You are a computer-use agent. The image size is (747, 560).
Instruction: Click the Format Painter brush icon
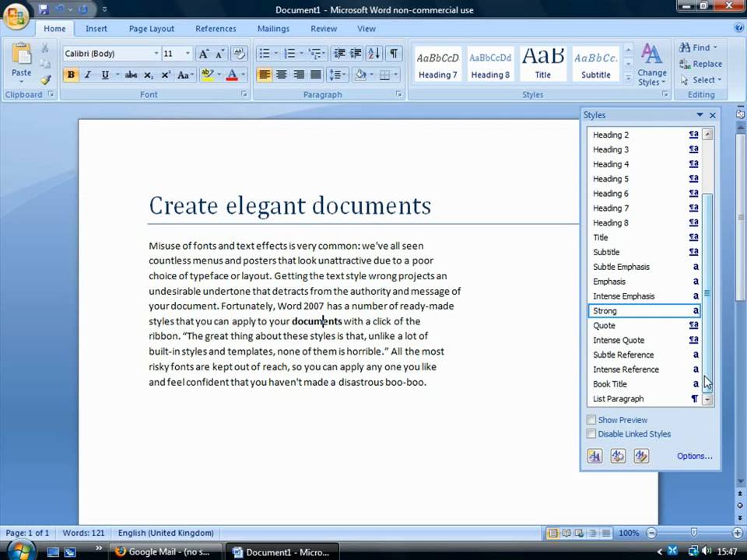(45, 79)
